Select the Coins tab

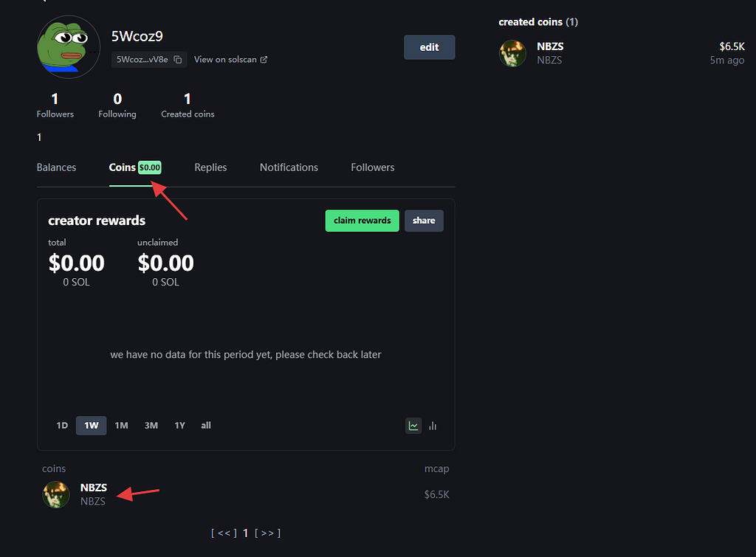123,167
